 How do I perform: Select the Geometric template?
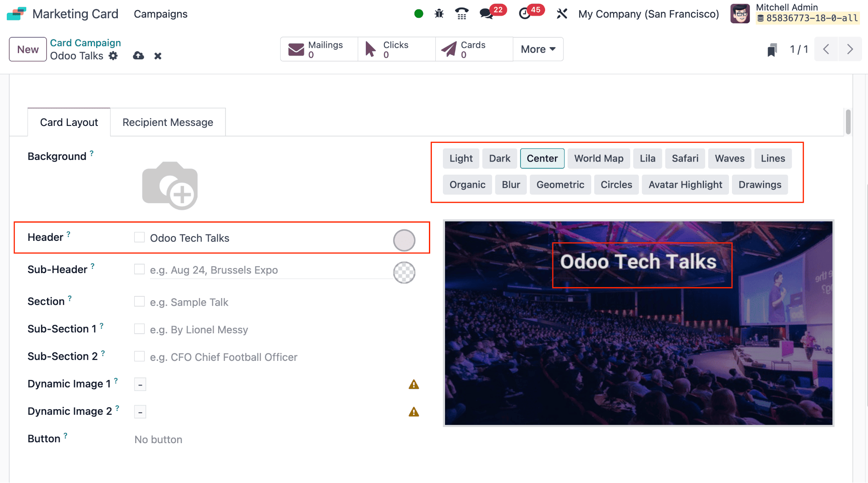(560, 185)
